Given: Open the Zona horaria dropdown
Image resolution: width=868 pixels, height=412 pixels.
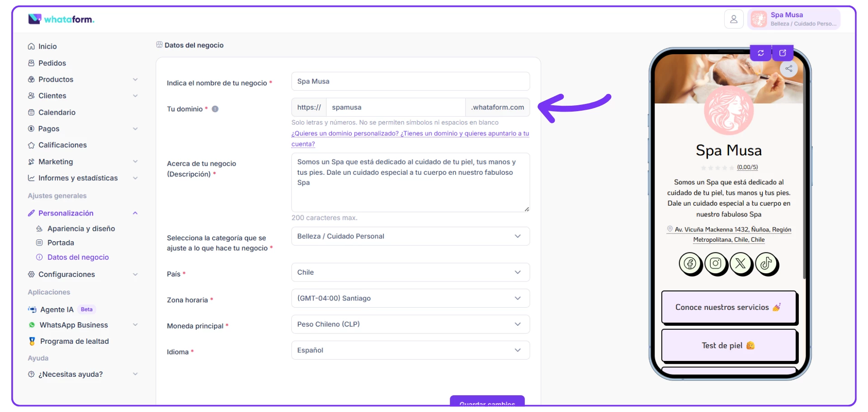Looking at the screenshot, I should 410,298.
